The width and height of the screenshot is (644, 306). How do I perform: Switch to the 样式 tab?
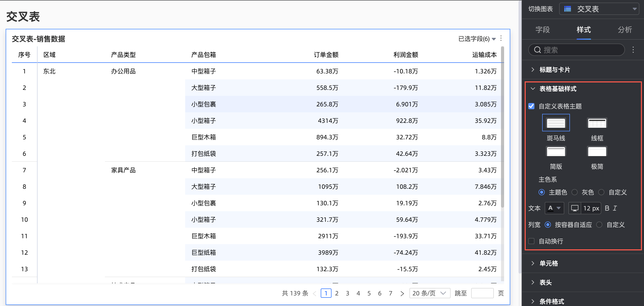click(584, 30)
